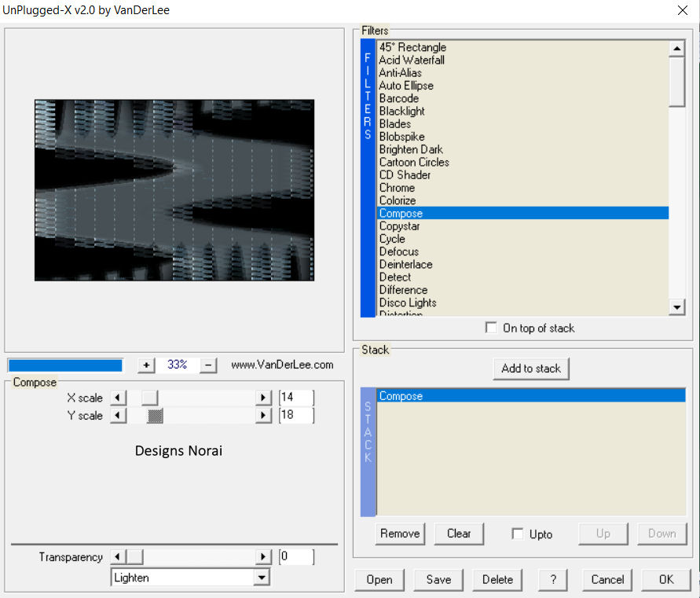Click the Save button
The width and height of the screenshot is (700, 598).
click(x=438, y=580)
